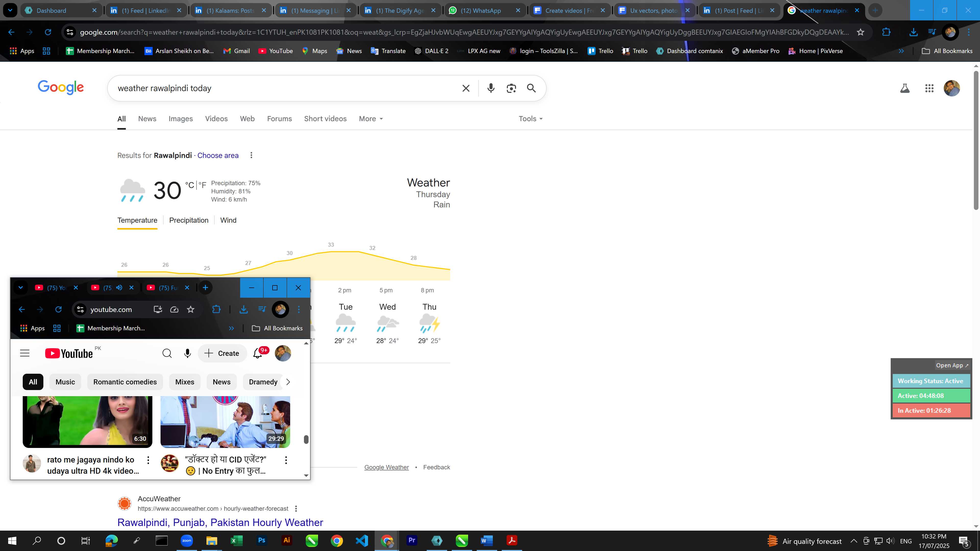Open YouTube account avatar menu

click(x=283, y=353)
